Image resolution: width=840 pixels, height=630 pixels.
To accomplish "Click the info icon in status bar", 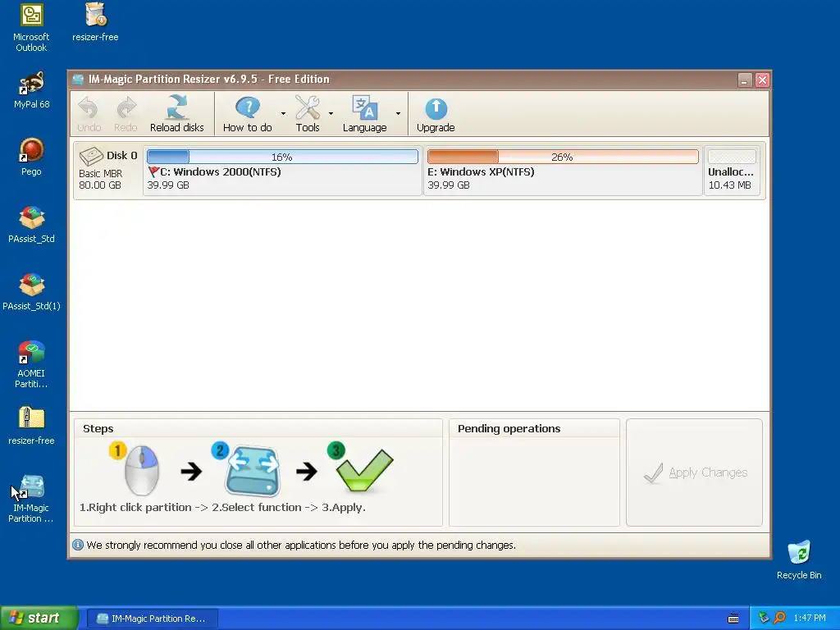I will point(78,545).
